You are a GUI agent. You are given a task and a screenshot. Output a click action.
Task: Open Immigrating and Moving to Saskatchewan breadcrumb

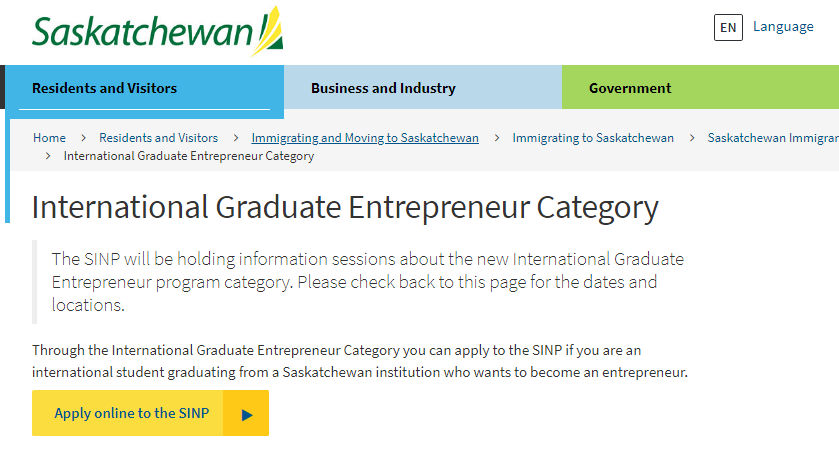point(365,138)
